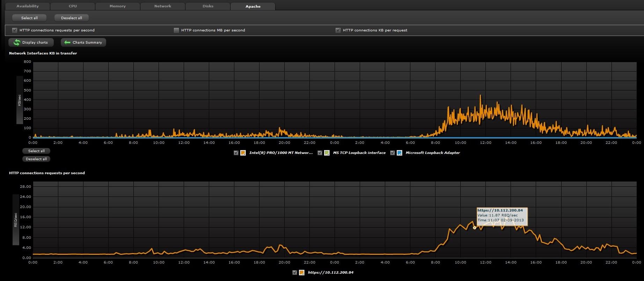Click the Network Interfaces KB in transfer title
The image size is (644, 281).
tap(43, 53)
